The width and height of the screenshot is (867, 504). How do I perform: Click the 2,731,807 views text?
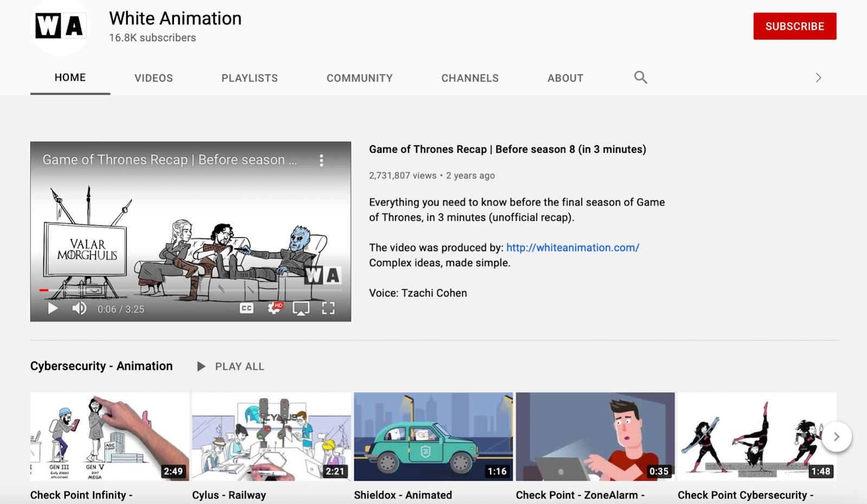pos(403,176)
